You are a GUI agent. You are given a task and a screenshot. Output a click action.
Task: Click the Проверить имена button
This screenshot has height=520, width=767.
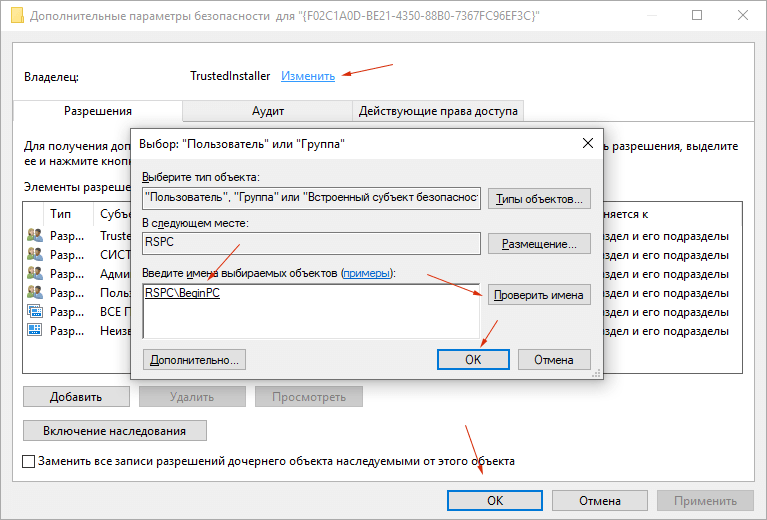[x=539, y=295]
